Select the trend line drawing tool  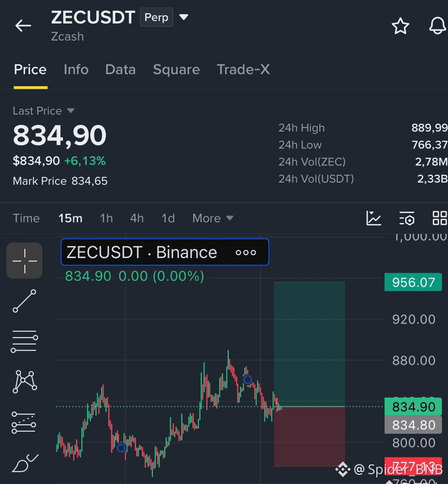pyautogui.click(x=24, y=301)
